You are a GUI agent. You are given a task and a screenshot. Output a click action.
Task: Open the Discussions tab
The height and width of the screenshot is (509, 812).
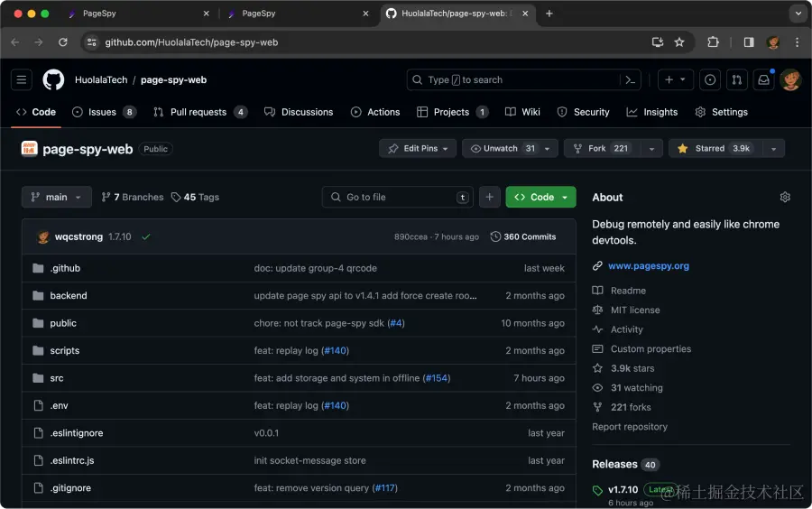click(x=299, y=112)
